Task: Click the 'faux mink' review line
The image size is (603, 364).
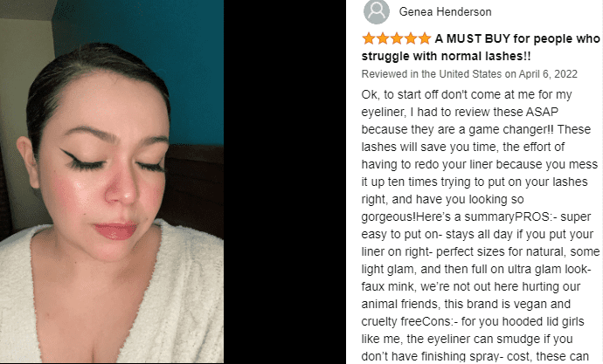Action: click(x=471, y=286)
